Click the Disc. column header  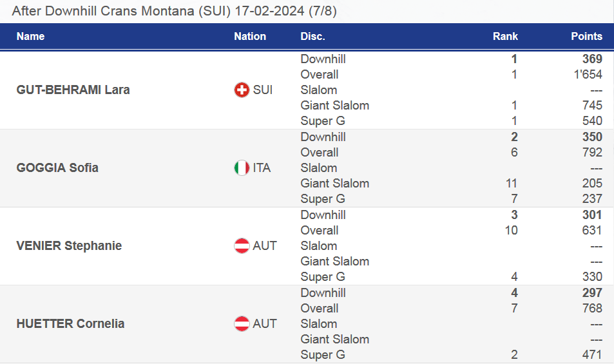[312, 37]
